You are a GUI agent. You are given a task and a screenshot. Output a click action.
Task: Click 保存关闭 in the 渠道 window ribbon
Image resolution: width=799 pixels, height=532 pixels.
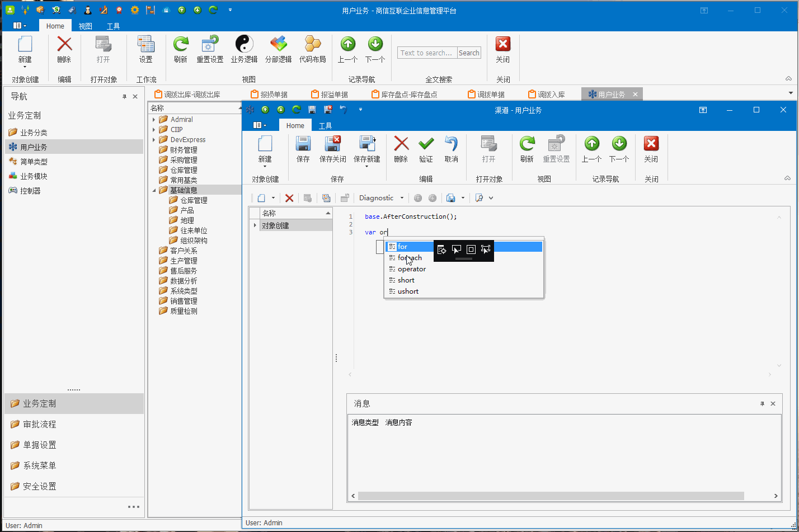[333, 149]
